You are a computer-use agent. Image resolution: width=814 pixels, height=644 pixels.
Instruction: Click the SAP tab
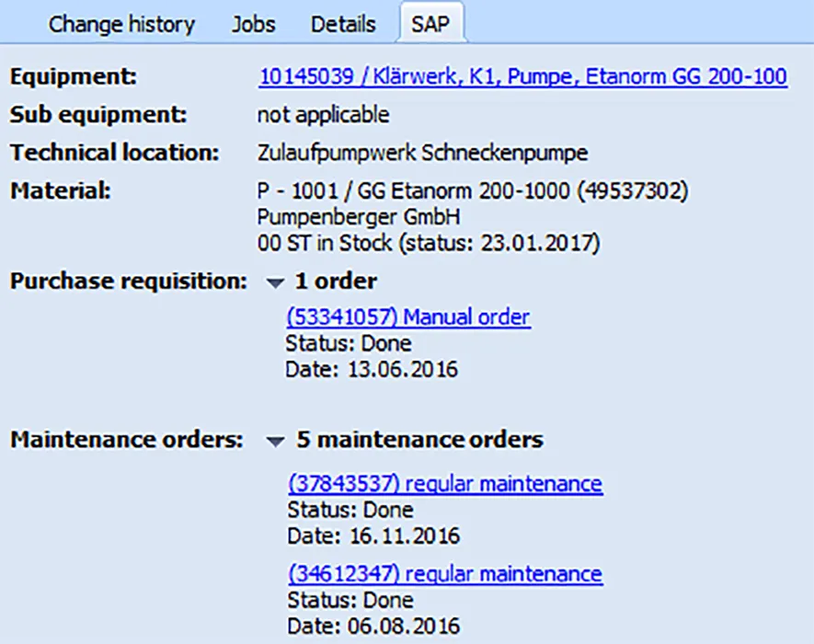[x=431, y=24]
